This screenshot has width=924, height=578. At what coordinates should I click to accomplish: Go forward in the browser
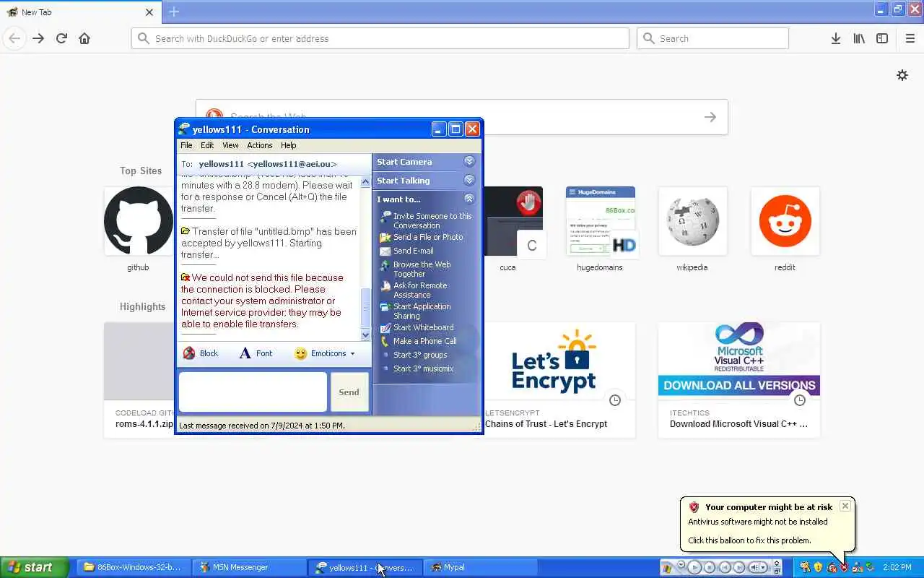pos(38,38)
